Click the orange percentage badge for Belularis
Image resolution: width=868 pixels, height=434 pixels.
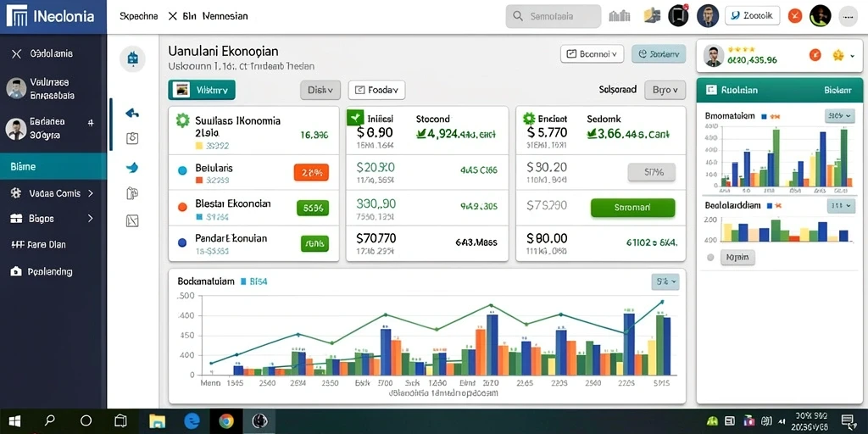tap(311, 172)
